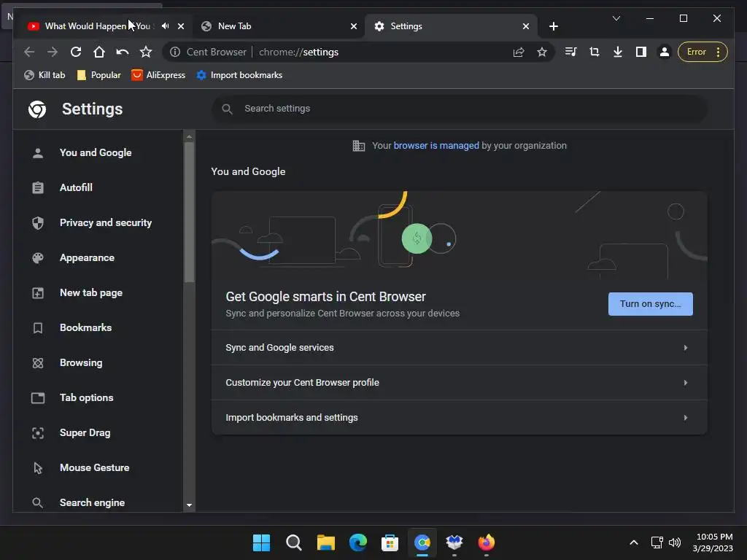This screenshot has width=747, height=560.
Task: View site information icon in address bar
Action: tap(175, 52)
